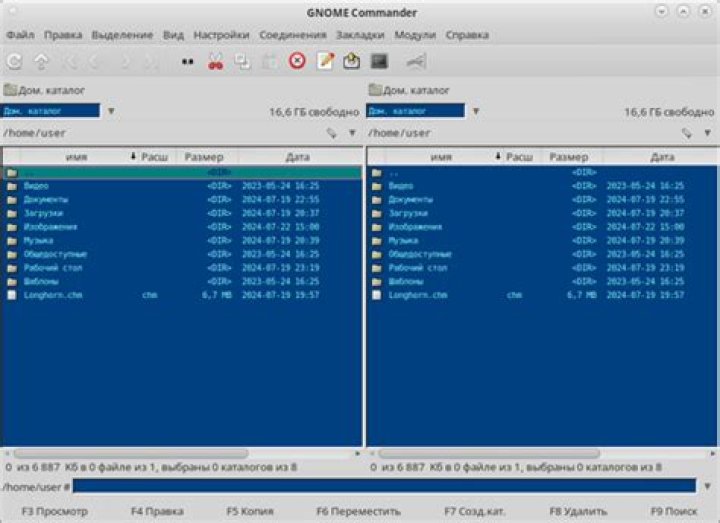
Task: Click the Refresh toolbar icon
Action: pos(14,61)
